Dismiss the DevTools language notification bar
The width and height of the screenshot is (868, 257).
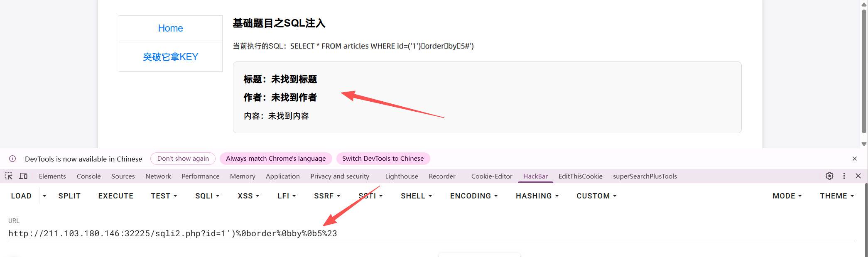point(855,159)
